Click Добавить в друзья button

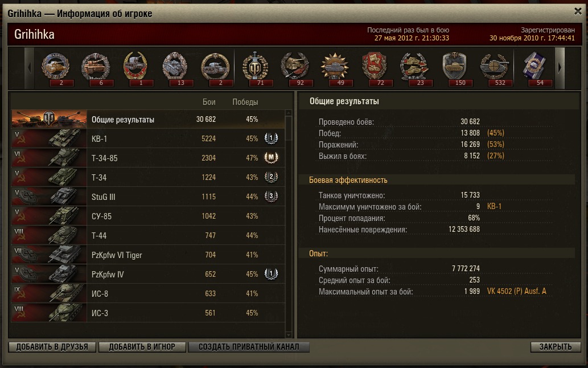[x=52, y=347]
